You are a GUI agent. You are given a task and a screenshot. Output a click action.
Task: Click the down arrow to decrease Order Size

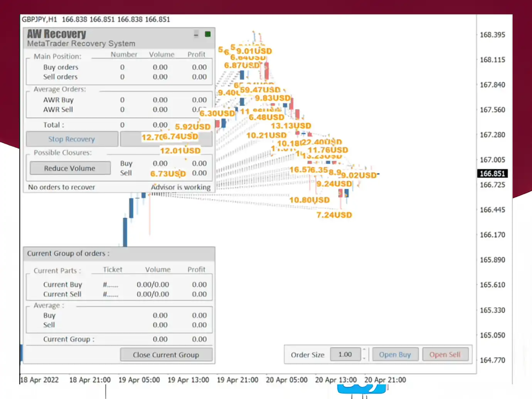(x=364, y=359)
